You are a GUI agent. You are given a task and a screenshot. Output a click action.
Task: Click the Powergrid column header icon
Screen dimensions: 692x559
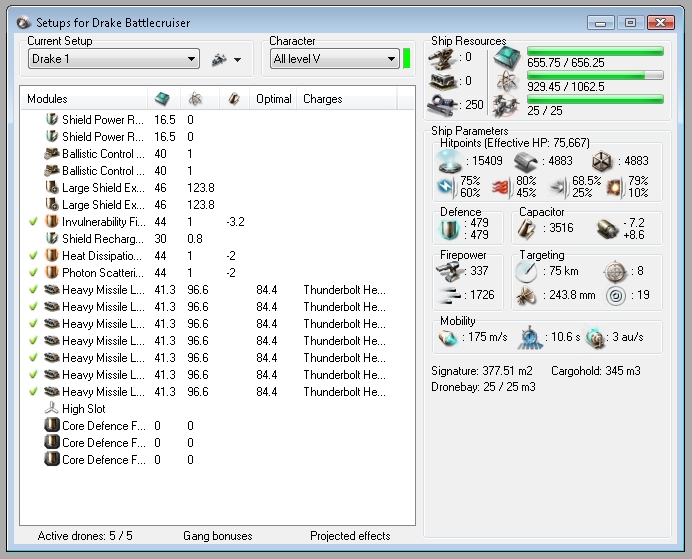195,99
